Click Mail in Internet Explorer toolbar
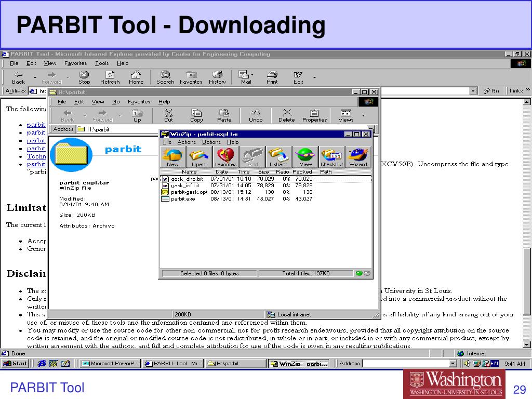 244,78
